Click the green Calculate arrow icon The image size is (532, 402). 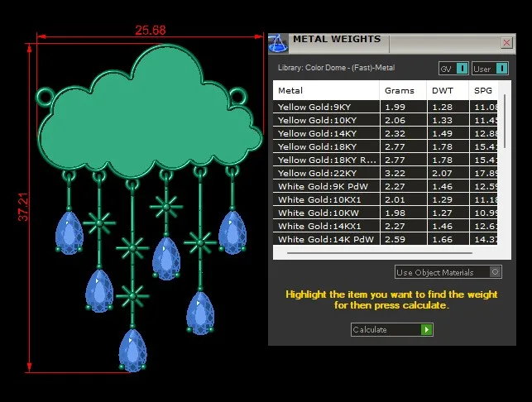pos(426,329)
